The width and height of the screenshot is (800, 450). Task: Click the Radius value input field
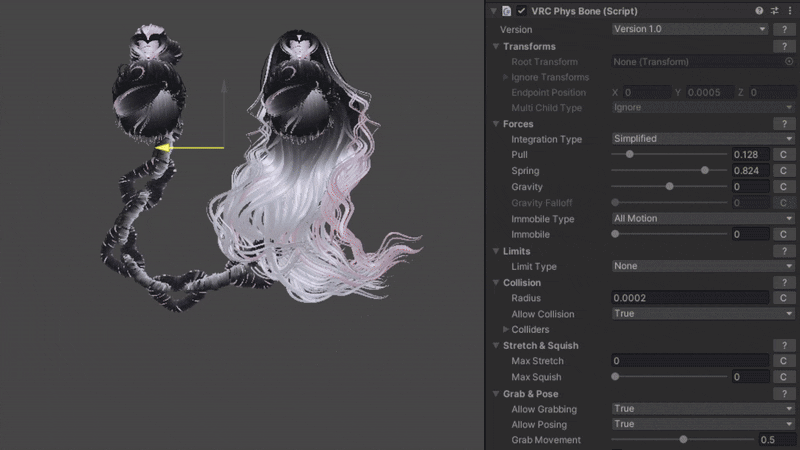689,298
